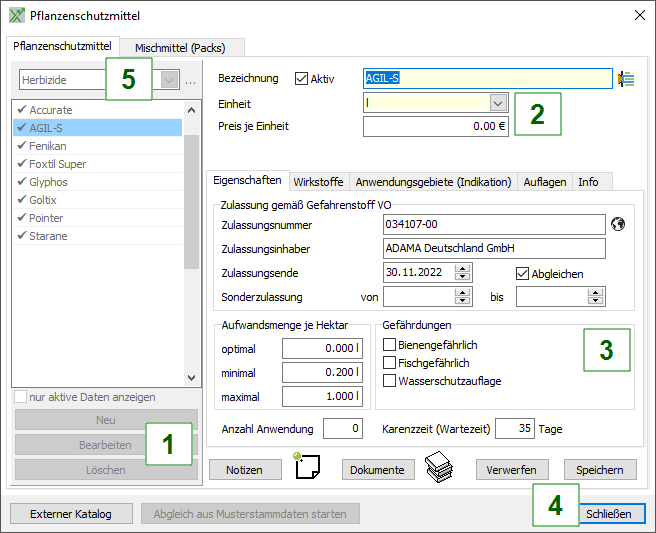The image size is (656, 533).
Task: Click the ellipsis button next to Herbizide
Action: coord(191,79)
